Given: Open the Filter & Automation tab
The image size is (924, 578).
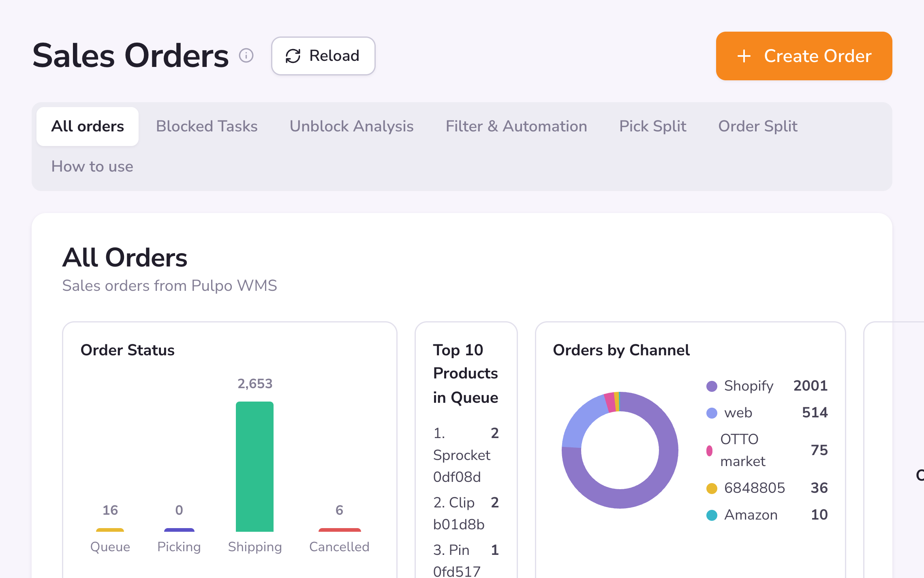Looking at the screenshot, I should [516, 126].
